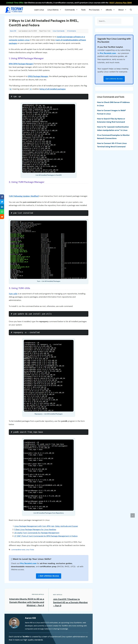Expand the Commands dropdown menu
Screen dimensions: 138x644
click(x=71, y=10)
